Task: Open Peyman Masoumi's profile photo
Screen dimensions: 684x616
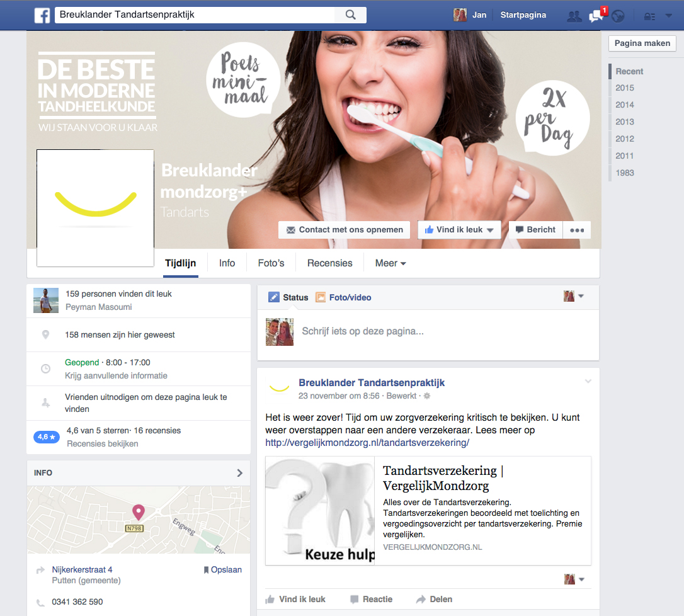Action: coord(46,300)
